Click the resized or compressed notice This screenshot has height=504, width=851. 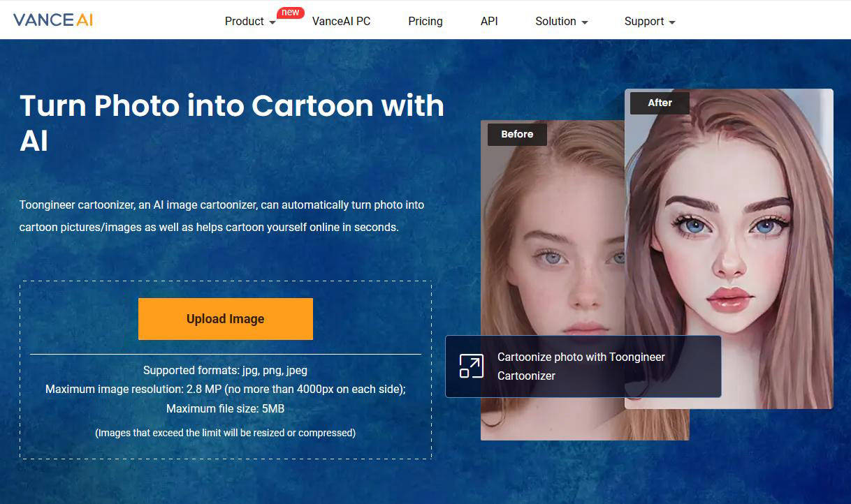tap(225, 433)
